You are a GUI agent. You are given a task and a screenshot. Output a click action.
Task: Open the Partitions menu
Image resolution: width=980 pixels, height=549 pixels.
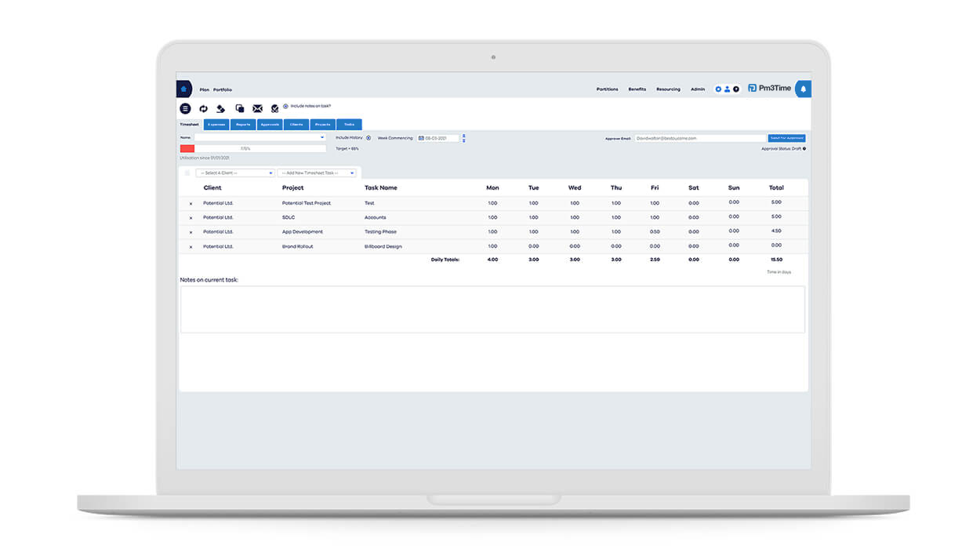[x=607, y=89]
